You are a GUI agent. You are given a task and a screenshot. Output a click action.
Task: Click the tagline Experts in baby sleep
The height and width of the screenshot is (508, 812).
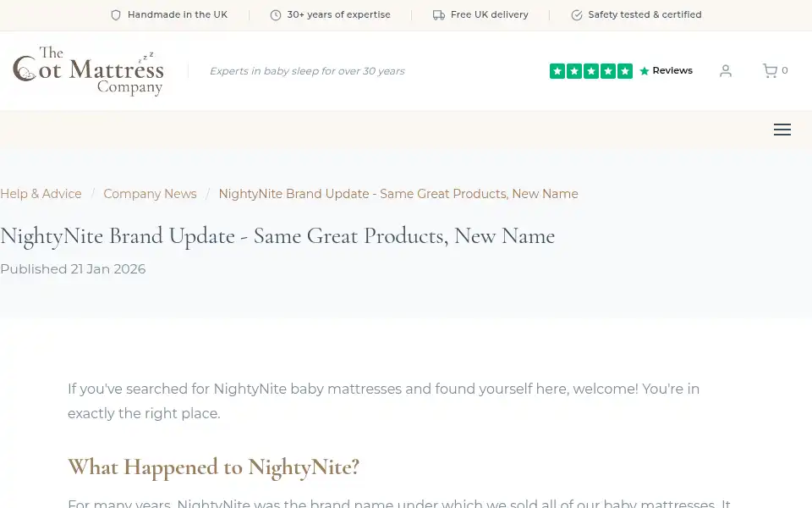(x=307, y=71)
